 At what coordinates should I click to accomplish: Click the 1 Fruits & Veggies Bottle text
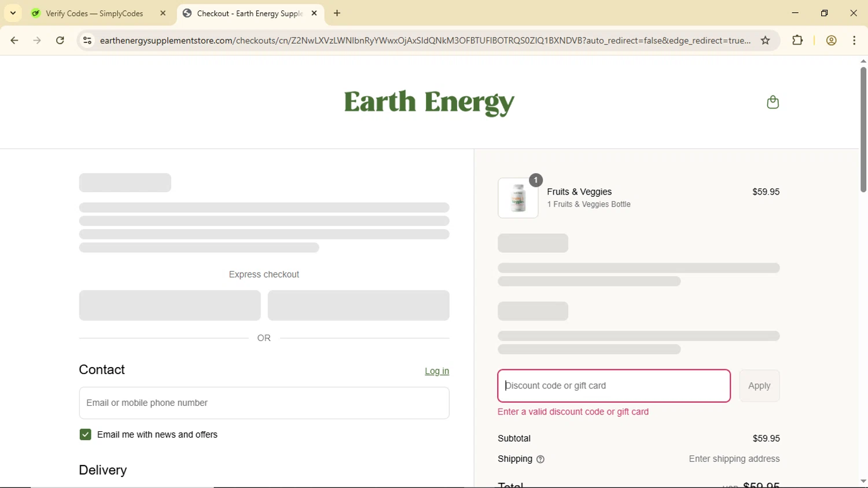(x=589, y=205)
